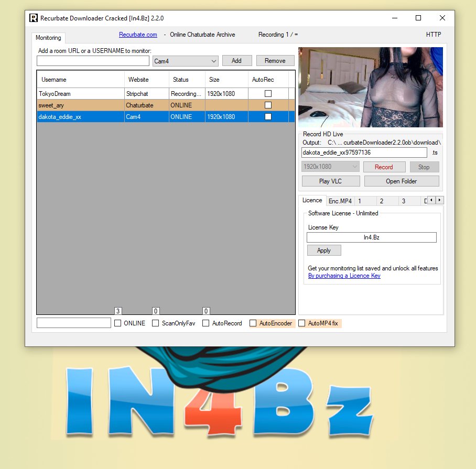Screen dimensions: 476x469
Task: Enable the AutoMP4 fix checkbox
Action: (302, 323)
